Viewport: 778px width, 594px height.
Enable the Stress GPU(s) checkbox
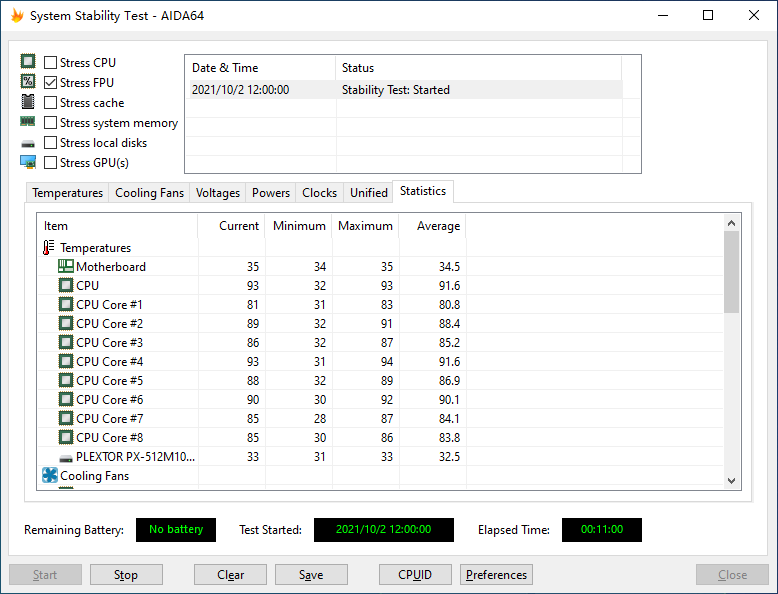50,163
